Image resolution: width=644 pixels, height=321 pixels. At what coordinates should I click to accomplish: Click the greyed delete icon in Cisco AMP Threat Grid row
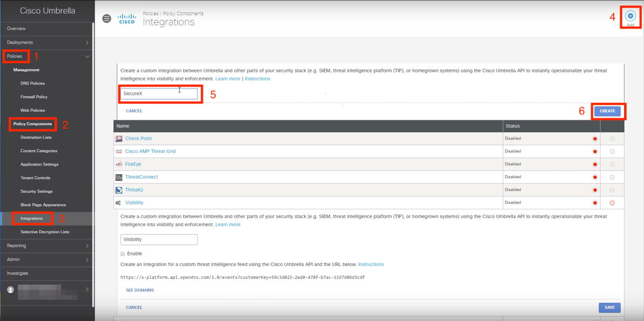pos(612,152)
